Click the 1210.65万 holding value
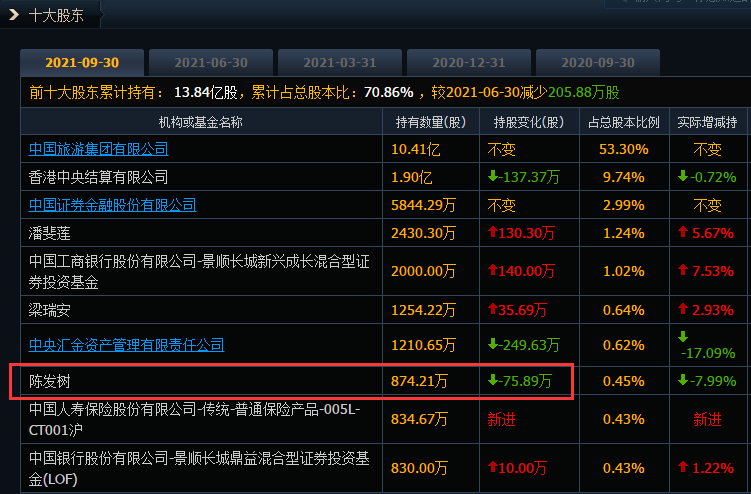The height and width of the screenshot is (494, 751). pyautogui.click(x=423, y=345)
